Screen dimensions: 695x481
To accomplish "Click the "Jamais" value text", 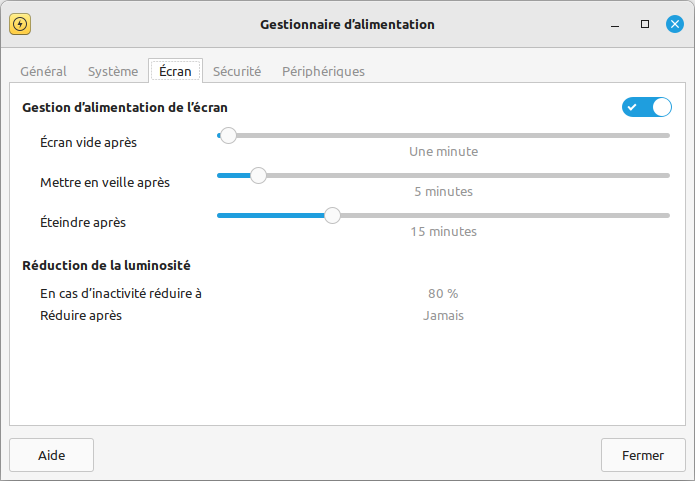I will 443,316.
